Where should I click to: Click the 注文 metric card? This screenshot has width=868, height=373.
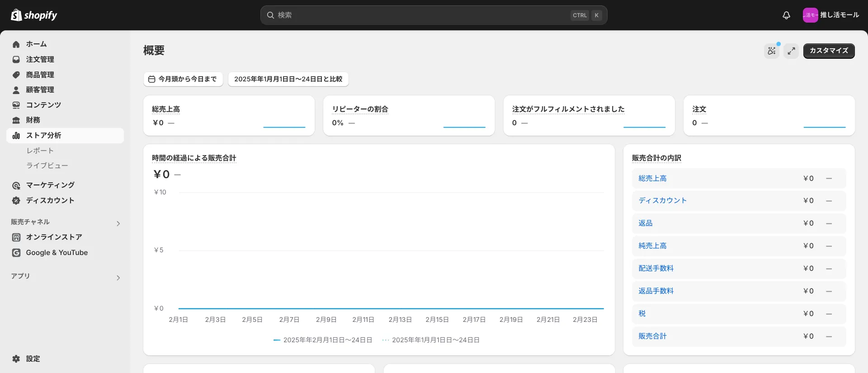(769, 115)
